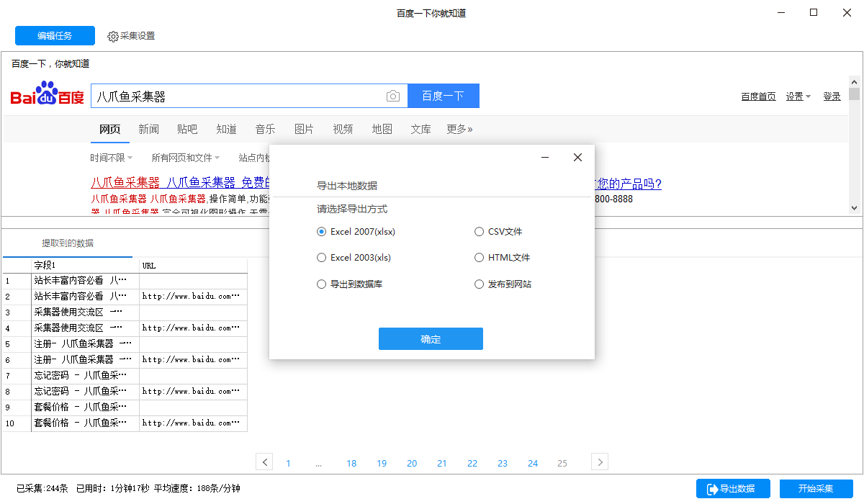864x504 pixels.
Task: Go to page 21 in pagination
Action: pyautogui.click(x=442, y=463)
